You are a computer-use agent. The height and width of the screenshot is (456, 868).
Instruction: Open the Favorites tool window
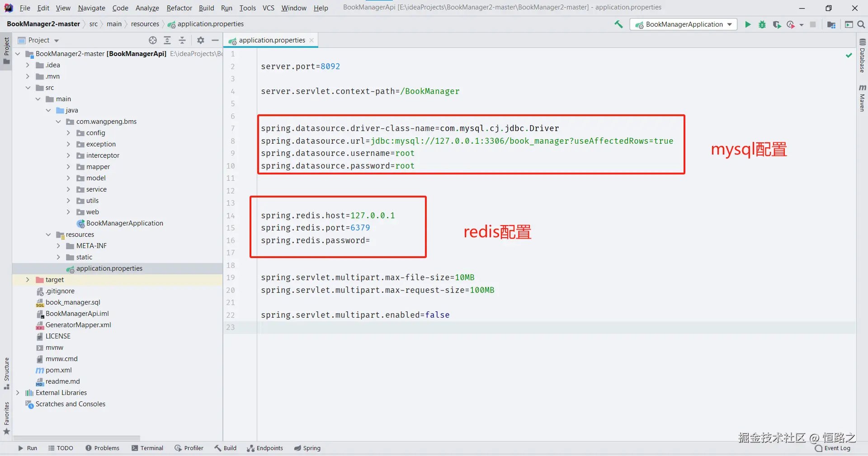pos(6,418)
